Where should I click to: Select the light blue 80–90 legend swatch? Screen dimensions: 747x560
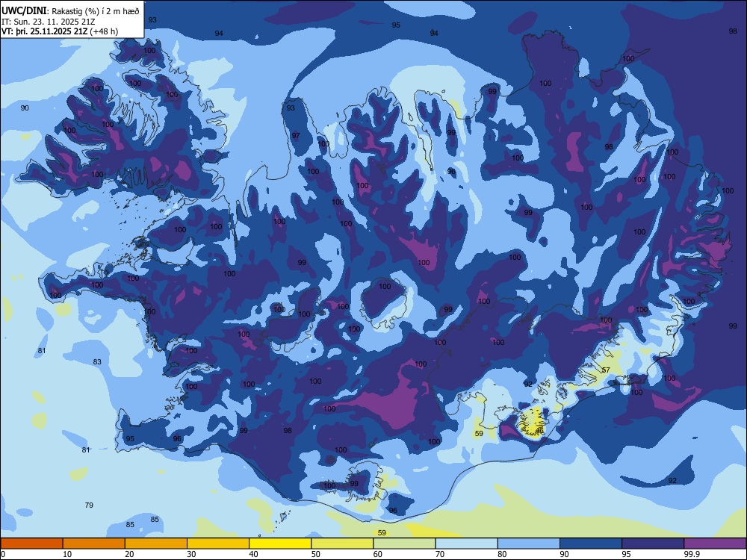click(529, 544)
